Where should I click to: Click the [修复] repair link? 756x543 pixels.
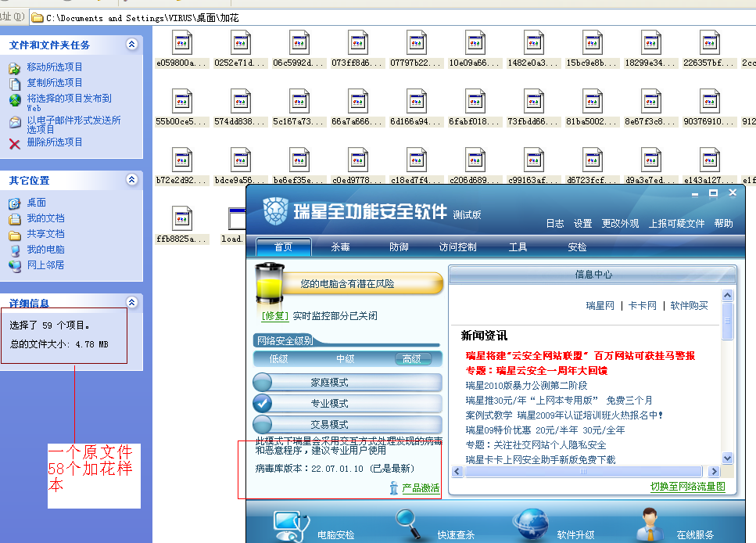(275, 316)
